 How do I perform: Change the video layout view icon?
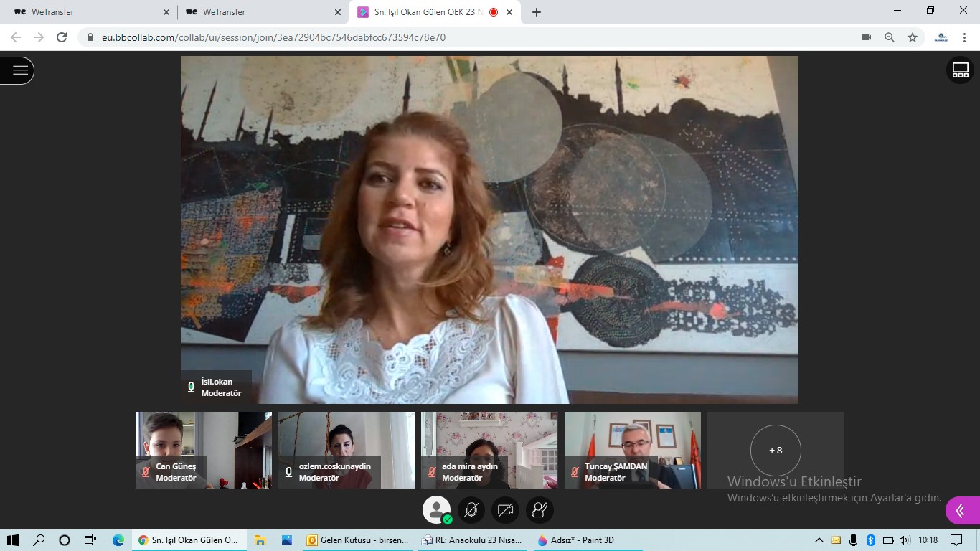(x=960, y=70)
